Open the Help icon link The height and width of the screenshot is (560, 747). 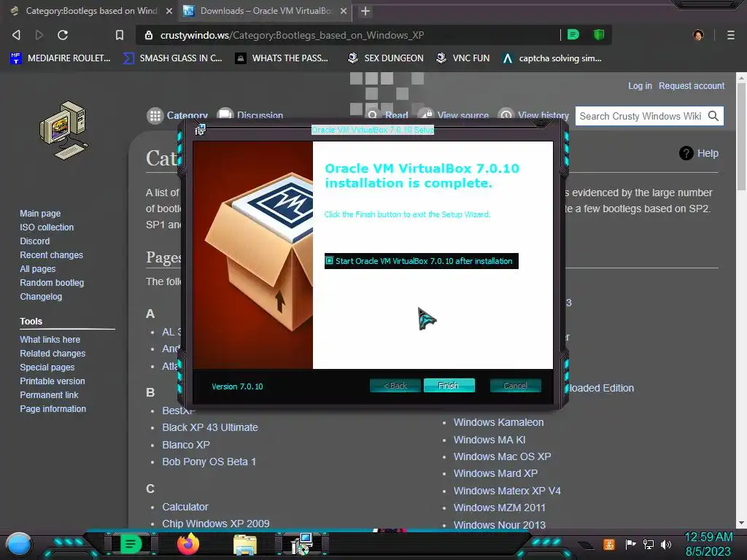point(698,153)
